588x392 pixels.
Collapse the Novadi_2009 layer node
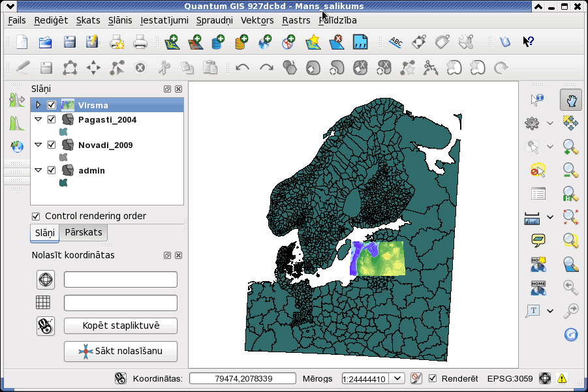tap(38, 145)
